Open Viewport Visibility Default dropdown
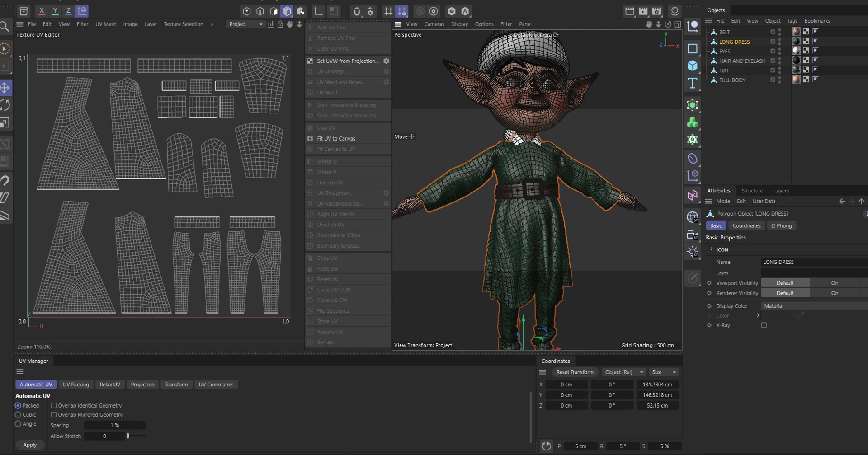The width and height of the screenshot is (868, 455). tap(785, 283)
